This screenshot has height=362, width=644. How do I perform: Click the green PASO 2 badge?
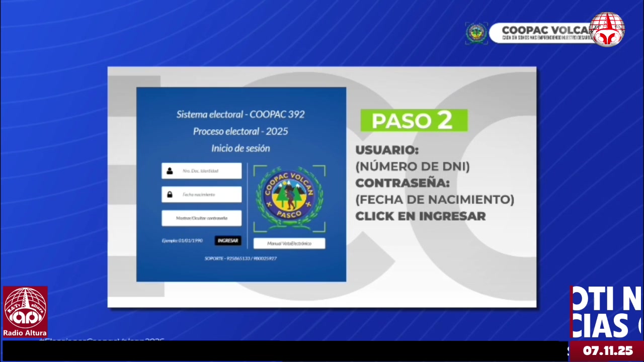tap(414, 121)
